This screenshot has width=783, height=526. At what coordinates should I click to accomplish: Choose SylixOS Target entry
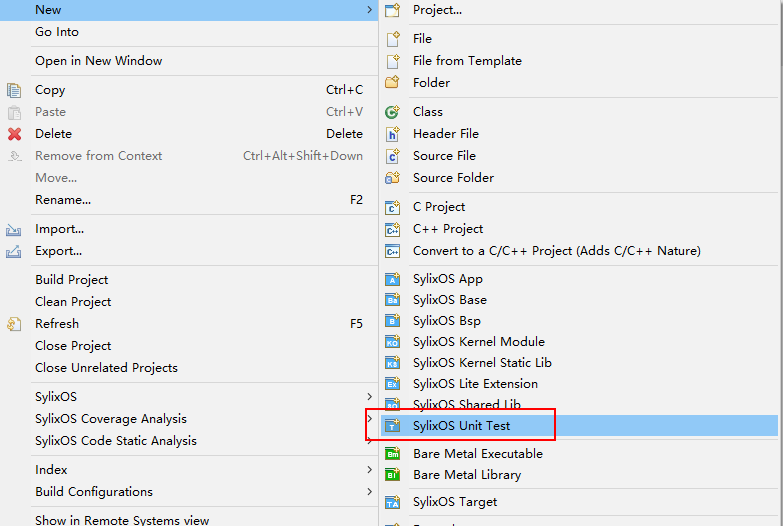coord(579,502)
